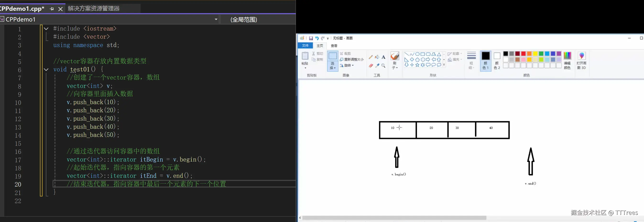Pick the yellow color swatch
Screen dimensions: 644x222
click(x=535, y=54)
